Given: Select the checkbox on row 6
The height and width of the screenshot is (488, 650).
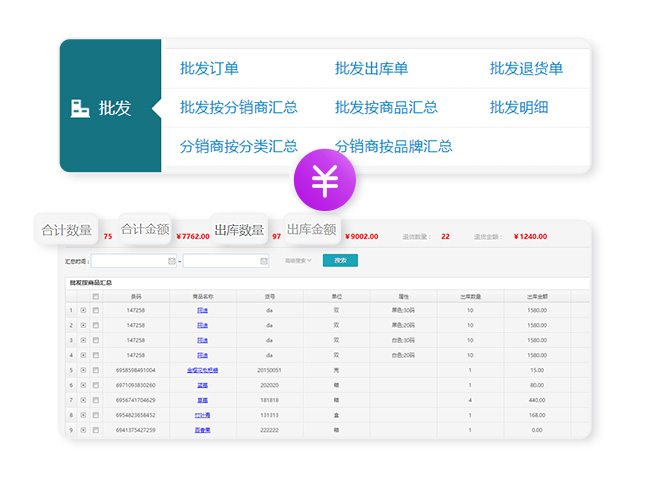Looking at the screenshot, I should point(96,385).
